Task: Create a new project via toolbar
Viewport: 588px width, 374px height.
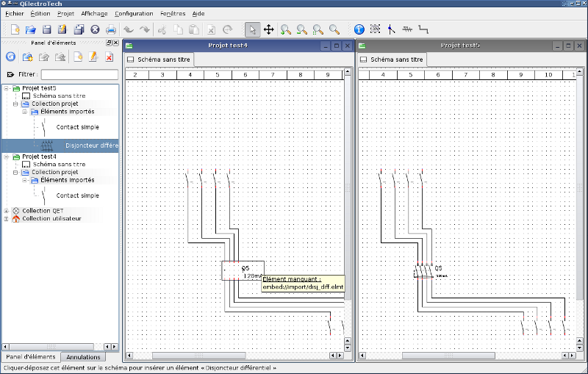Action: tap(15, 29)
